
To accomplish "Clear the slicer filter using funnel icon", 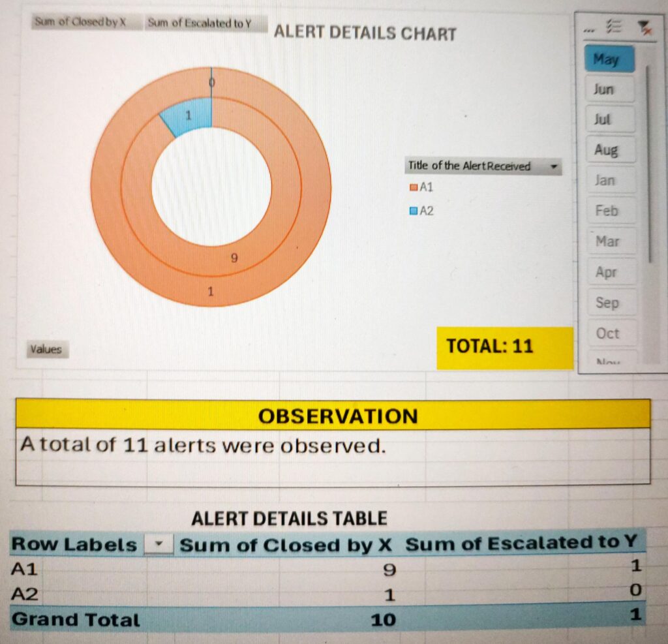I will click(x=644, y=26).
